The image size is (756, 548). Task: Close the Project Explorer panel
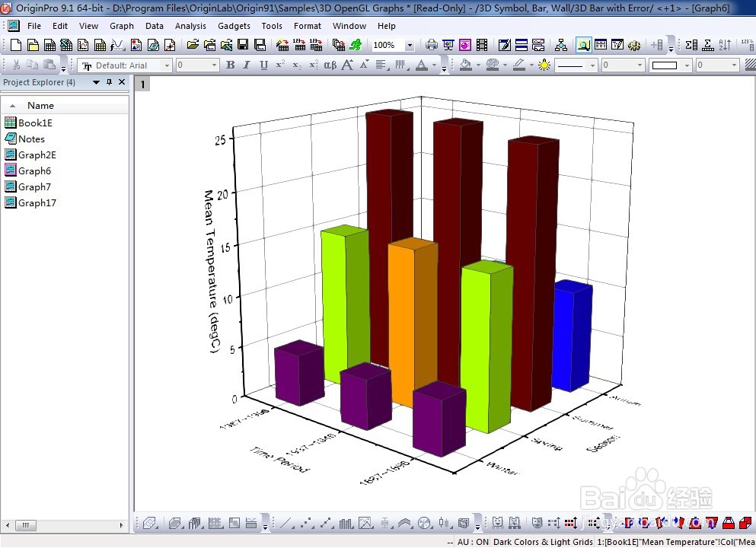(x=122, y=82)
